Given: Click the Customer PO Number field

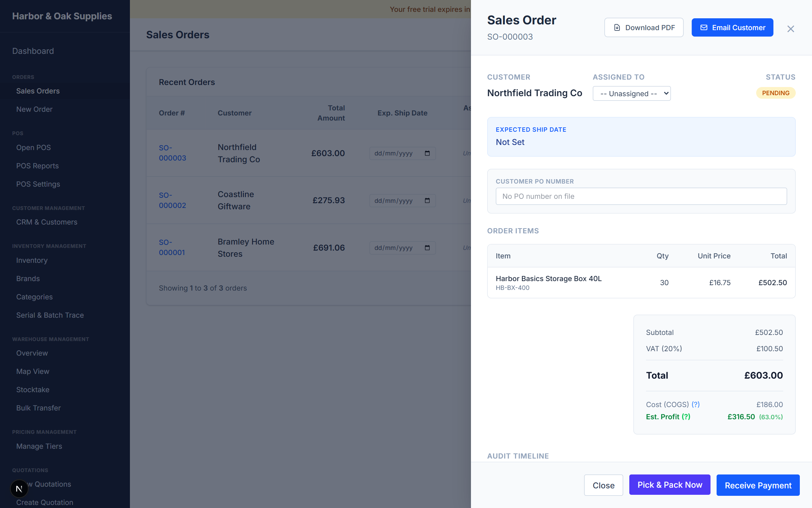Looking at the screenshot, I should [641, 196].
